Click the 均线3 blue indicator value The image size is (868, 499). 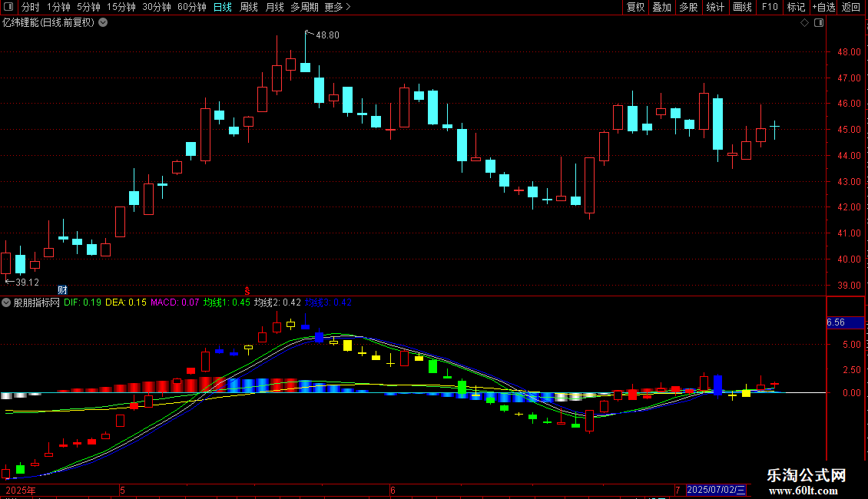pyautogui.click(x=328, y=302)
